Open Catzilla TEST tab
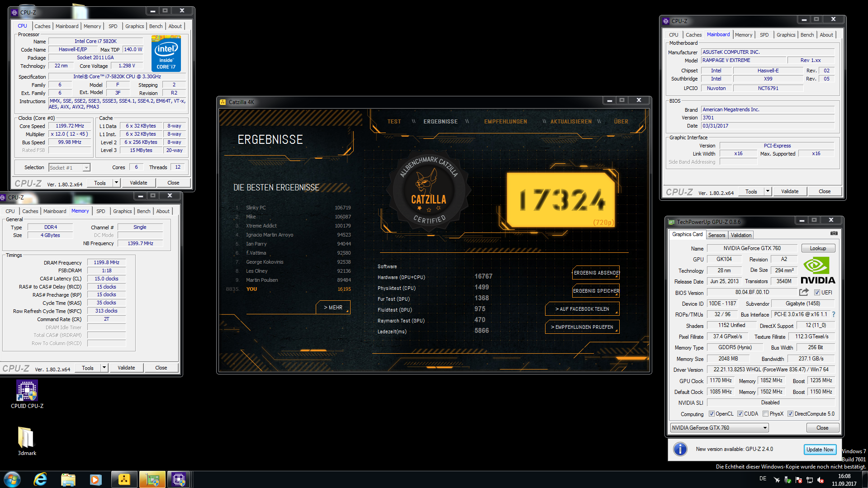 click(x=394, y=122)
